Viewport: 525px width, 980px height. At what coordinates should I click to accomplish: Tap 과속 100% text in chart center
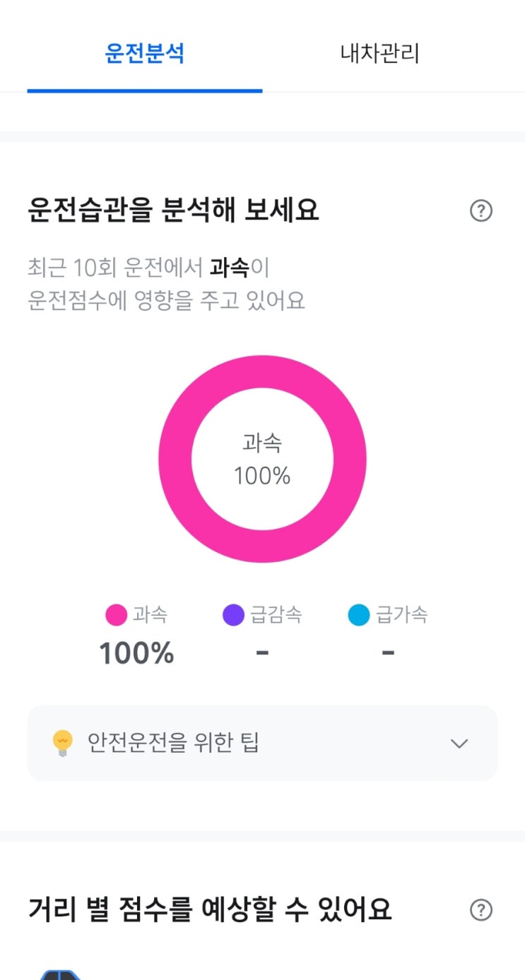[x=262, y=460]
